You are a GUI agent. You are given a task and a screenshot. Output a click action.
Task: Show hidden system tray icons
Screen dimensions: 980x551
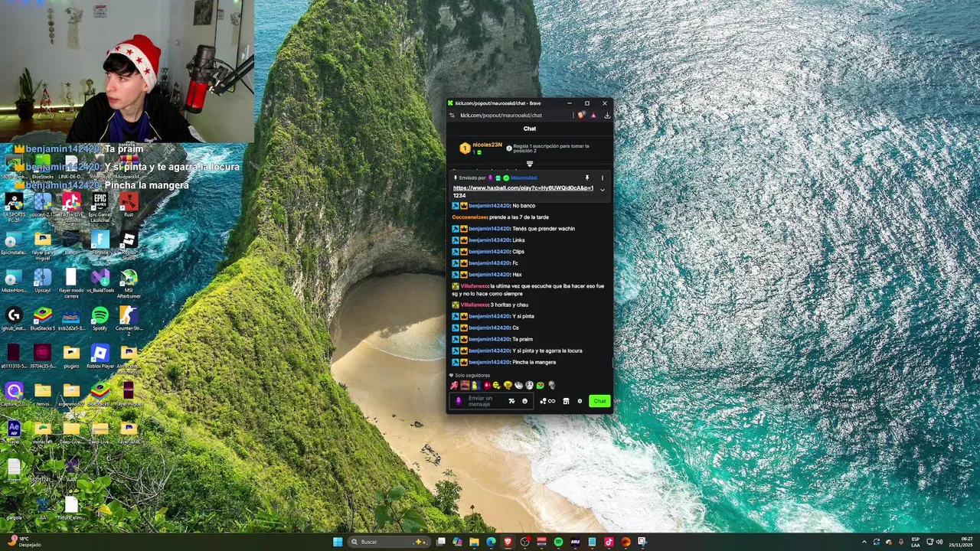pyautogui.click(x=864, y=542)
